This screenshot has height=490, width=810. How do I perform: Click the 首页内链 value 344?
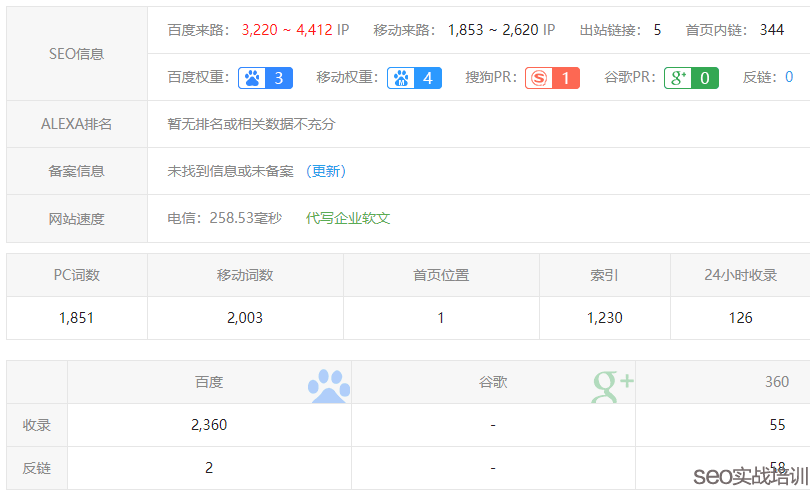tap(772, 30)
